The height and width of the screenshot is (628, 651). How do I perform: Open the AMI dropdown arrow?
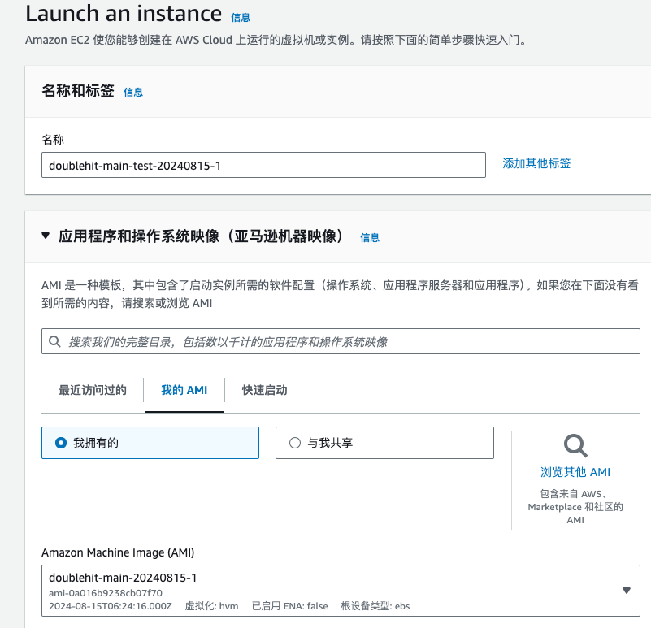pos(627,590)
